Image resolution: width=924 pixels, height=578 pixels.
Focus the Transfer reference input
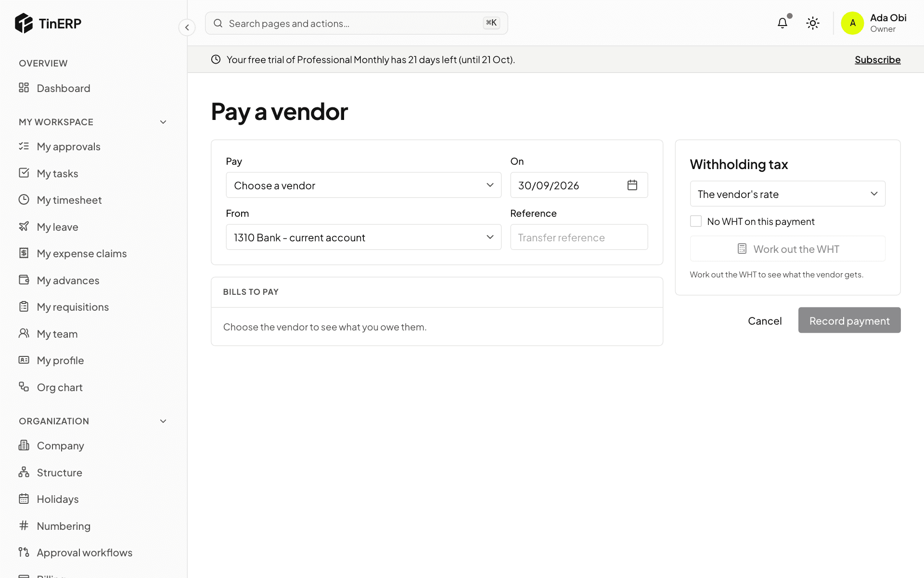pyautogui.click(x=579, y=237)
